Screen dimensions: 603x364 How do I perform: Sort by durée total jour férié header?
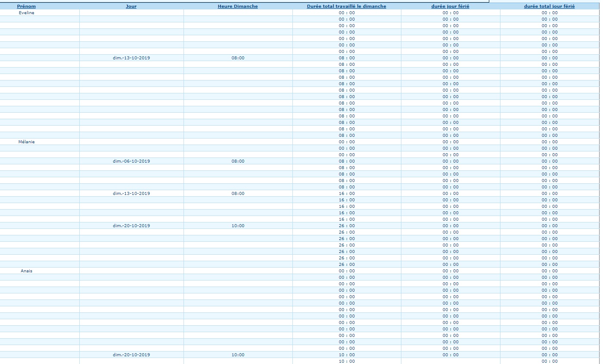550,6
